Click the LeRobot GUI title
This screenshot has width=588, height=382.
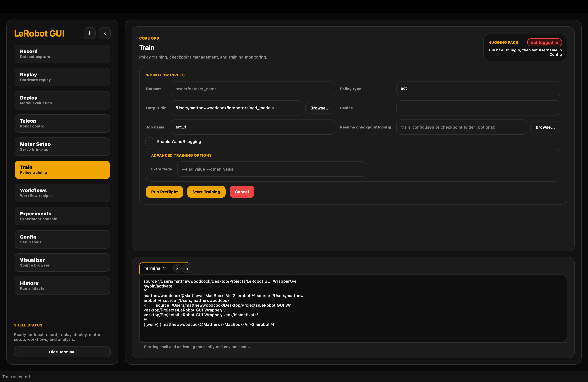pyautogui.click(x=39, y=33)
